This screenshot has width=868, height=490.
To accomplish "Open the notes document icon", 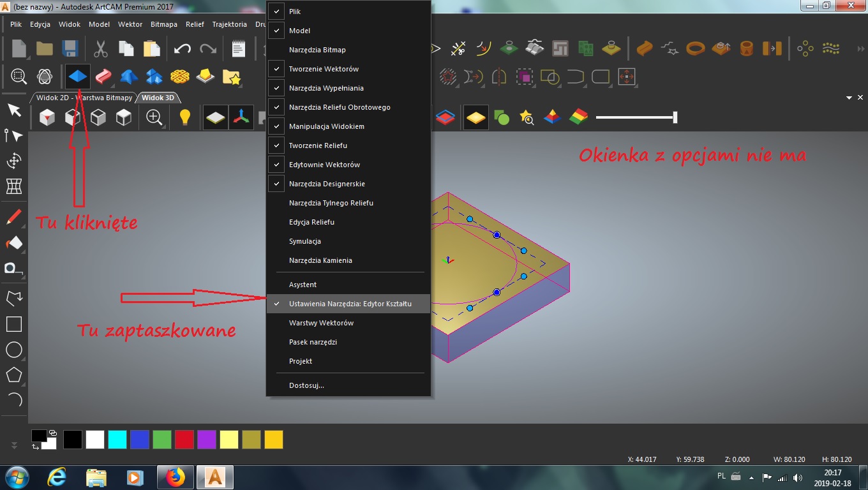I will [x=238, y=48].
